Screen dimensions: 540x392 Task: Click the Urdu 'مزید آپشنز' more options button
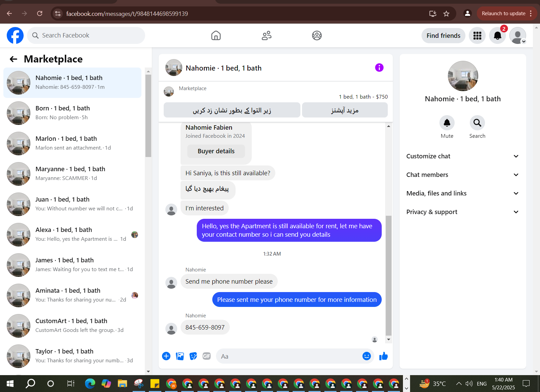coord(345,110)
